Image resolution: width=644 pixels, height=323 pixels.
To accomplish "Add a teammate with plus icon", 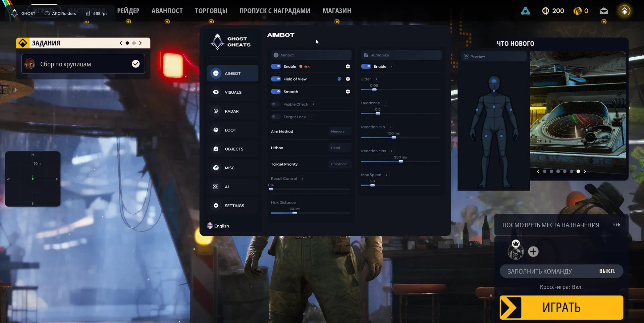I will 533,252.
